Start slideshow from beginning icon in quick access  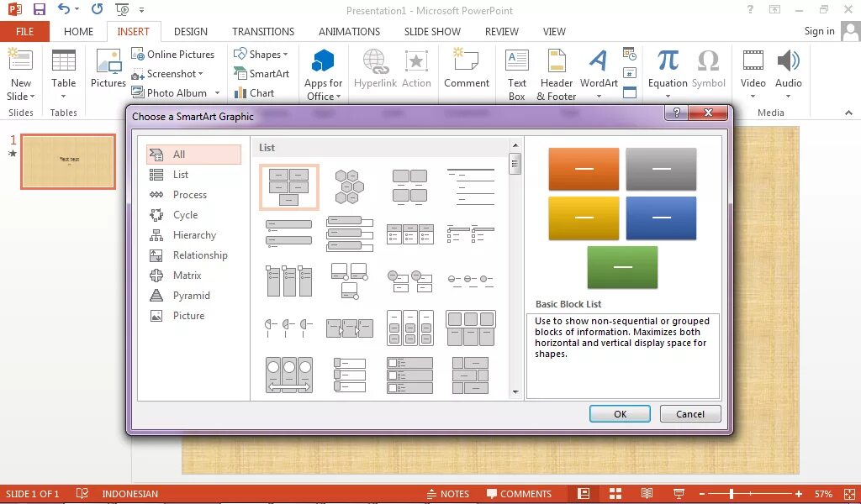click(122, 9)
